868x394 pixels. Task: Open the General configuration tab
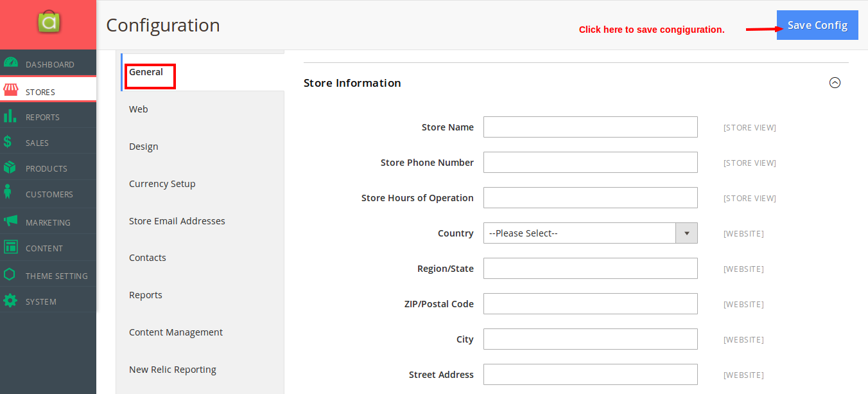click(x=202, y=72)
